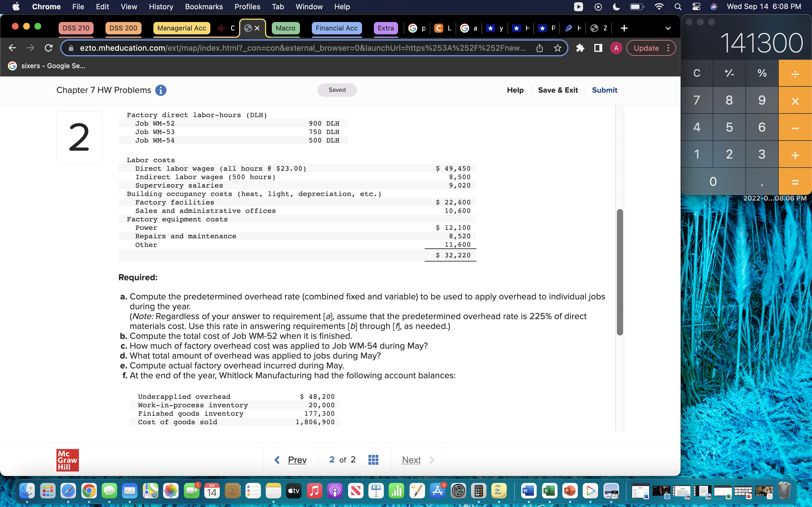812x507 pixels.
Task: Open the question grid navigator icon
Action: (373, 460)
